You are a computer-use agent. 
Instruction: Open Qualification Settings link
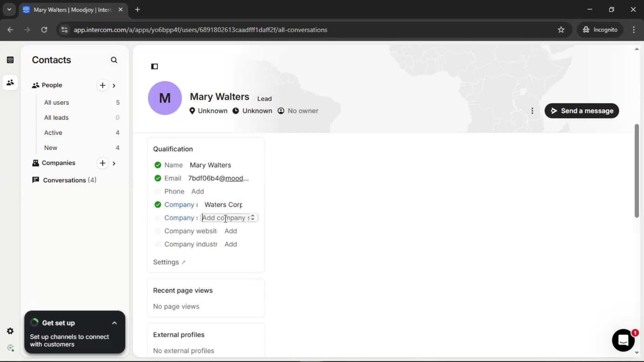(x=169, y=262)
